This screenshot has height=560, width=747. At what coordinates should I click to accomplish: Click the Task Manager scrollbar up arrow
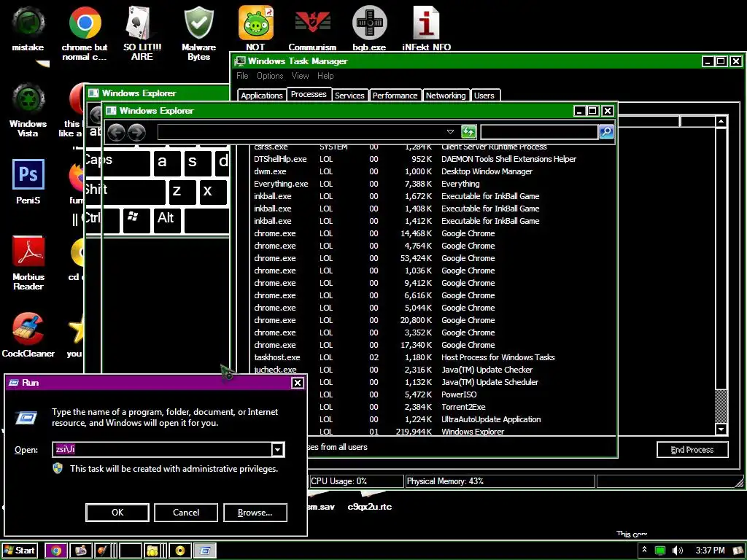[x=721, y=122]
